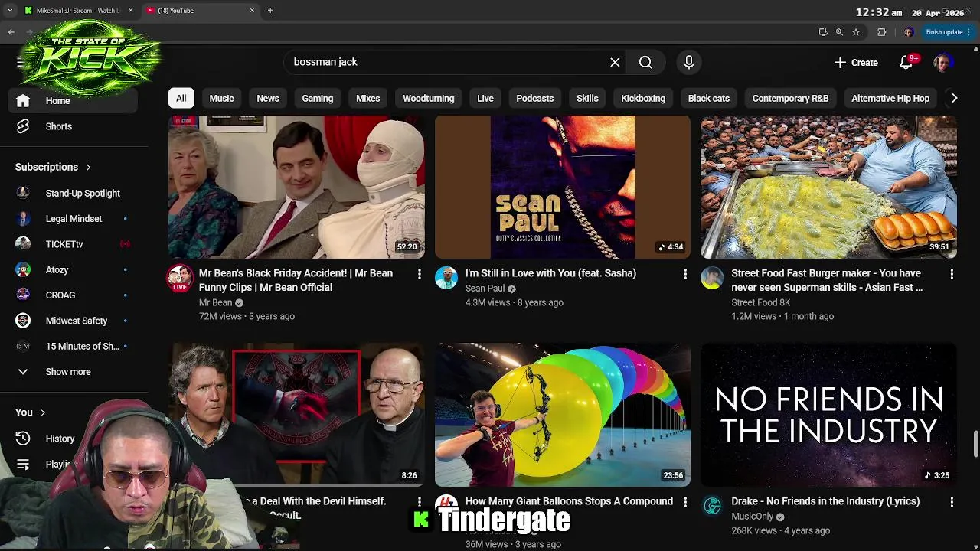980x551 pixels.
Task: Open more options for Mr Bean video
Action: [419, 274]
